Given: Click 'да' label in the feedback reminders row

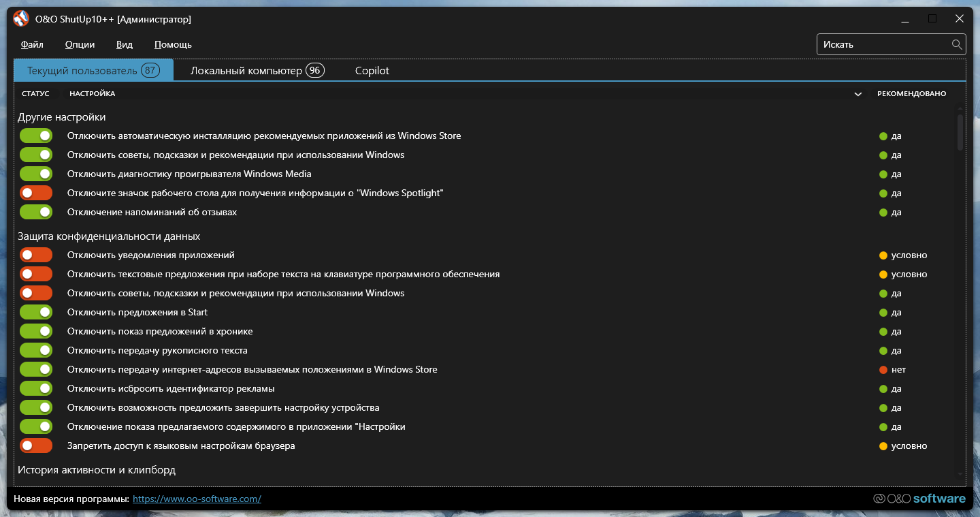Looking at the screenshot, I should (896, 212).
